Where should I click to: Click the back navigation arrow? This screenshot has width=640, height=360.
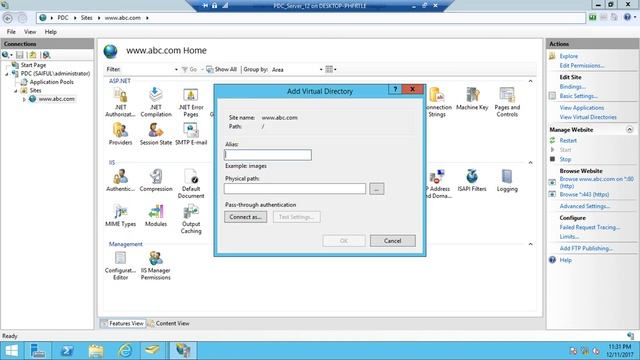(x=8, y=18)
